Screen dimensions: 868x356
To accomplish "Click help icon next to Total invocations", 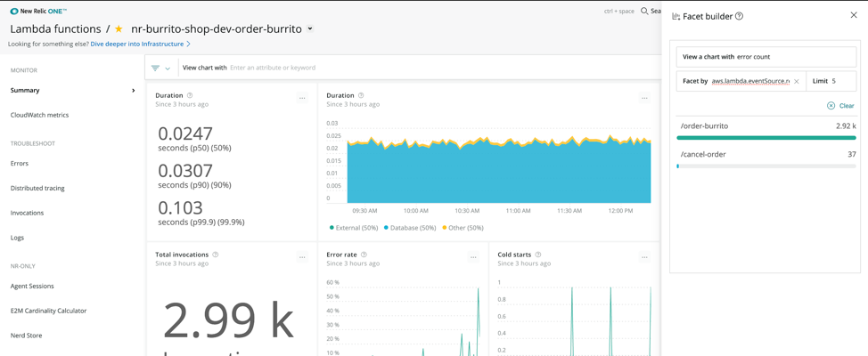I will 216,255.
